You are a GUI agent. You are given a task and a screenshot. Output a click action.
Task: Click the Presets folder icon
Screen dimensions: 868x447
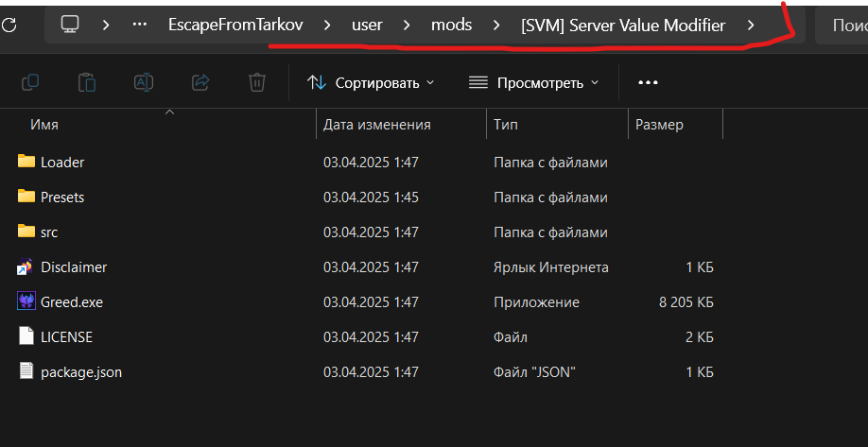[26, 197]
